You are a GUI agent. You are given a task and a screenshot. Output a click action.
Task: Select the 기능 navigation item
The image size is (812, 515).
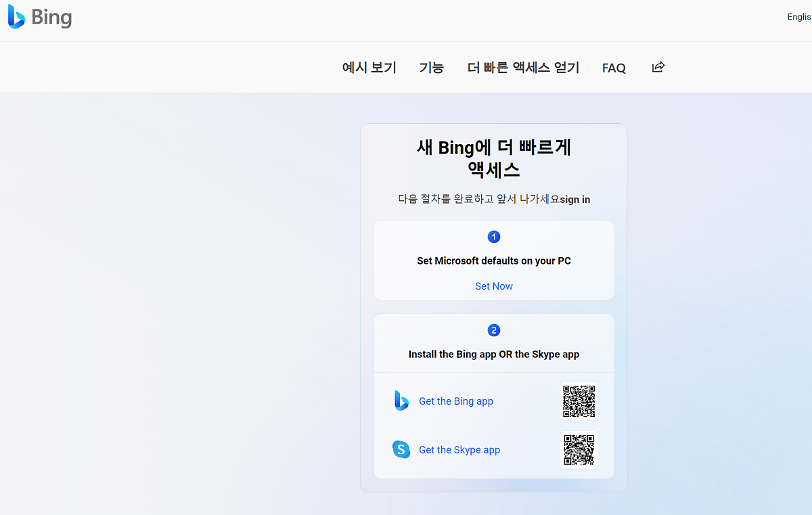[x=432, y=68]
